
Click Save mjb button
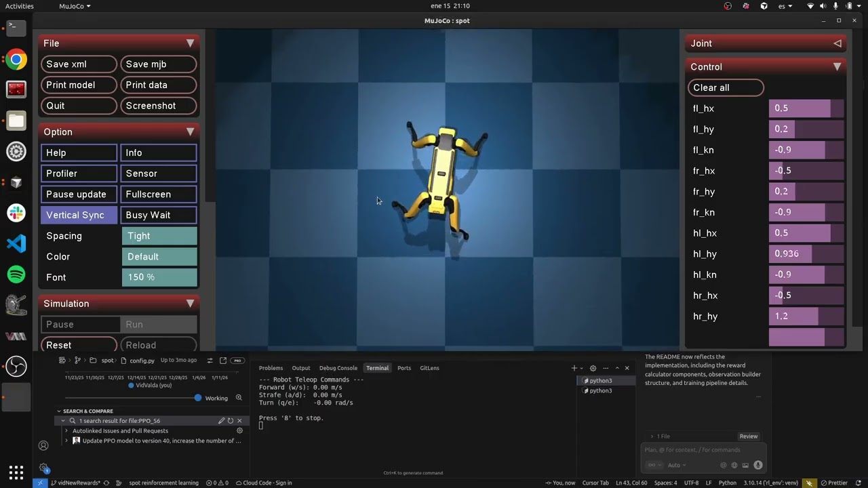tap(159, 64)
